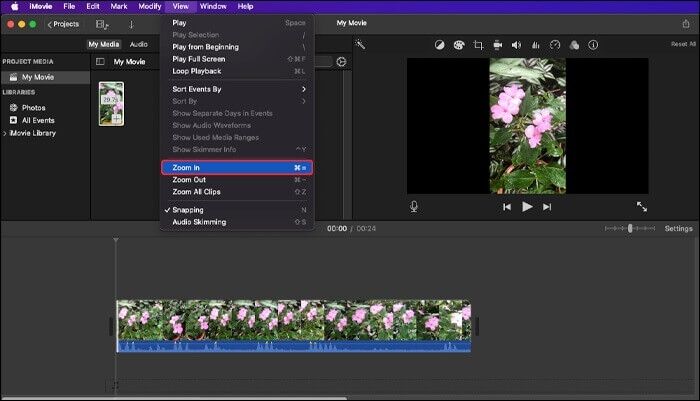Play the movie in the viewer
The height and width of the screenshot is (401, 700).
[x=527, y=207]
